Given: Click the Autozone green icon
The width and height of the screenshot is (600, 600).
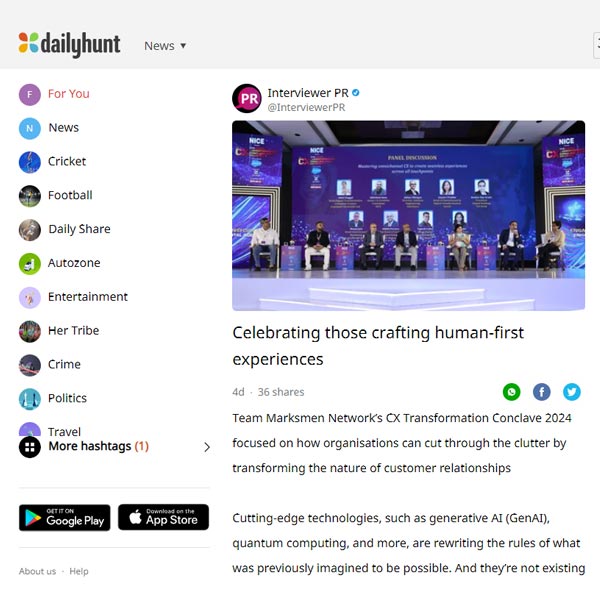Looking at the screenshot, I should [30, 264].
